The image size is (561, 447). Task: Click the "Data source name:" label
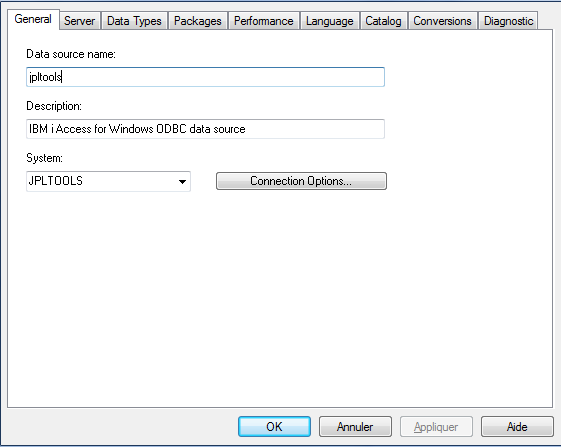[x=71, y=54]
